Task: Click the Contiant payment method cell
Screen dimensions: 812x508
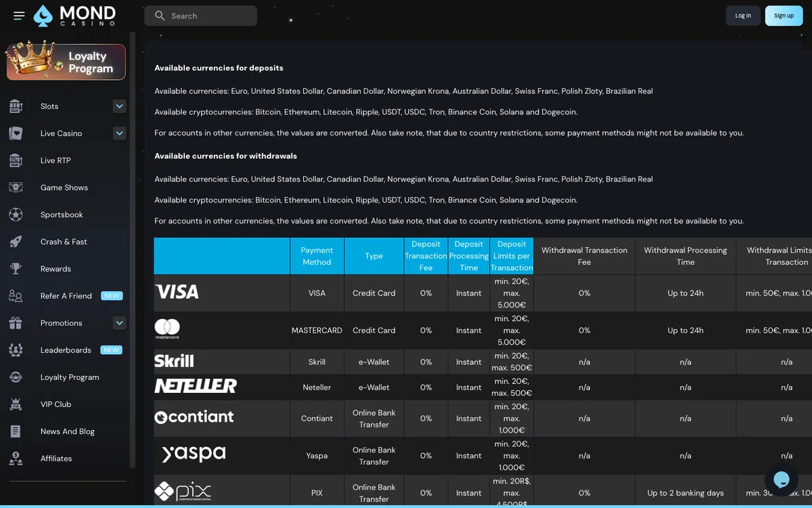Action: 317,419
